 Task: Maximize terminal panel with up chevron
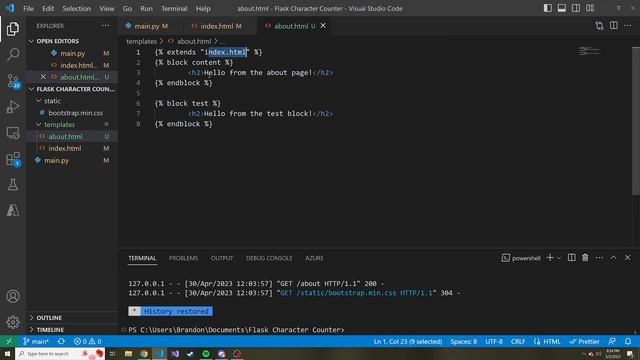pyautogui.click(x=613, y=258)
